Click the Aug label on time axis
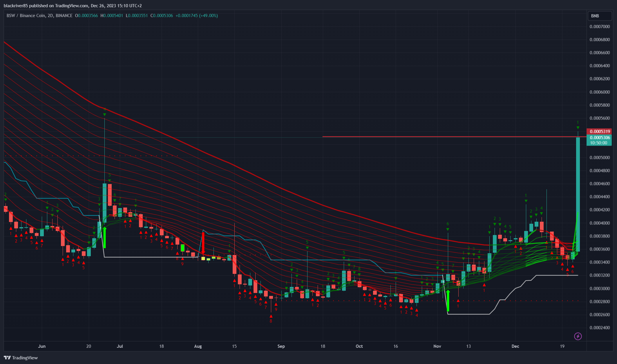This screenshot has width=617, height=364. [x=198, y=346]
